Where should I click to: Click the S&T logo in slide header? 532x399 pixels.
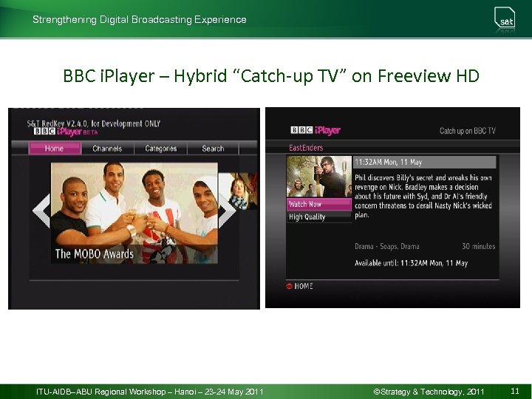coord(505,18)
